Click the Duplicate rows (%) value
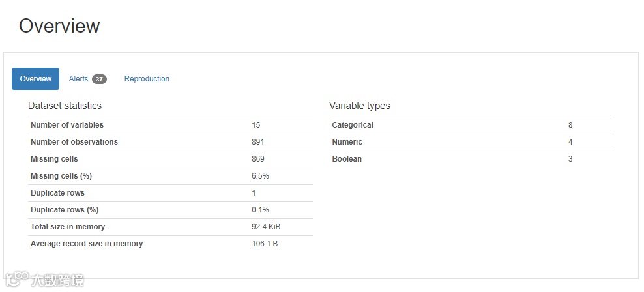The width and height of the screenshot is (644, 292). (260, 210)
